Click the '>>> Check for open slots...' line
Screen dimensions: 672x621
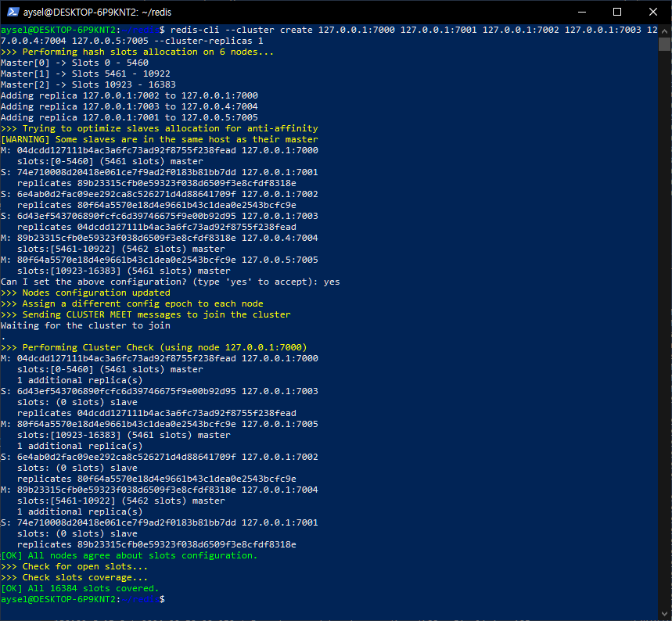[74, 566]
